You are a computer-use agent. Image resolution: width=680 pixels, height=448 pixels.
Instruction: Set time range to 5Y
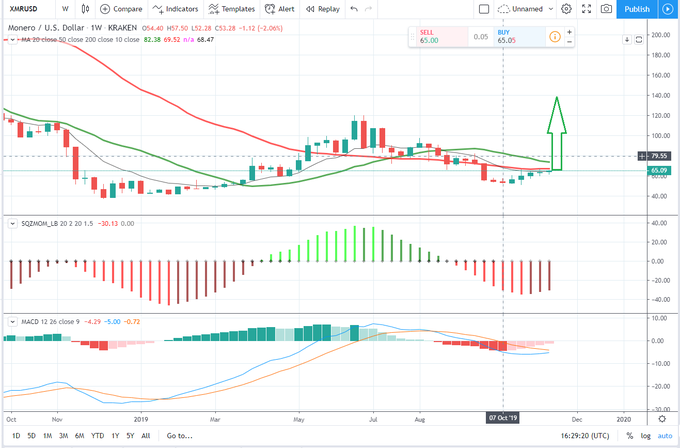click(x=130, y=435)
